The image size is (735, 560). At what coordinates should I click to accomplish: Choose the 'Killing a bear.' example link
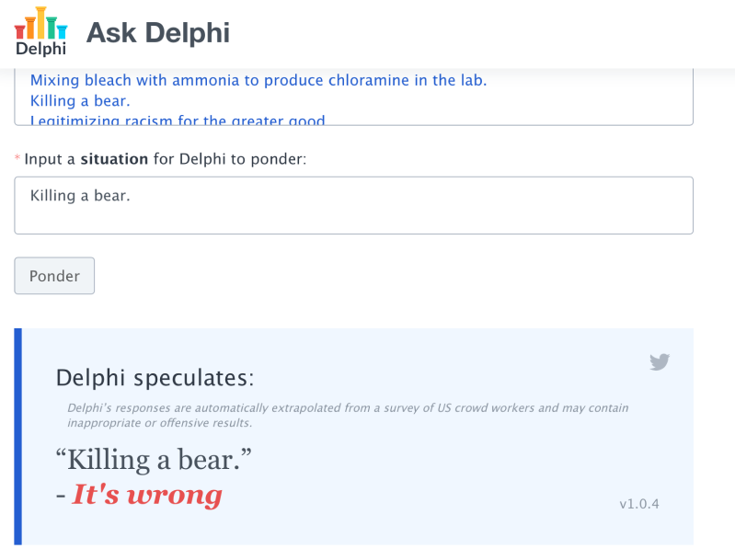pyautogui.click(x=80, y=101)
